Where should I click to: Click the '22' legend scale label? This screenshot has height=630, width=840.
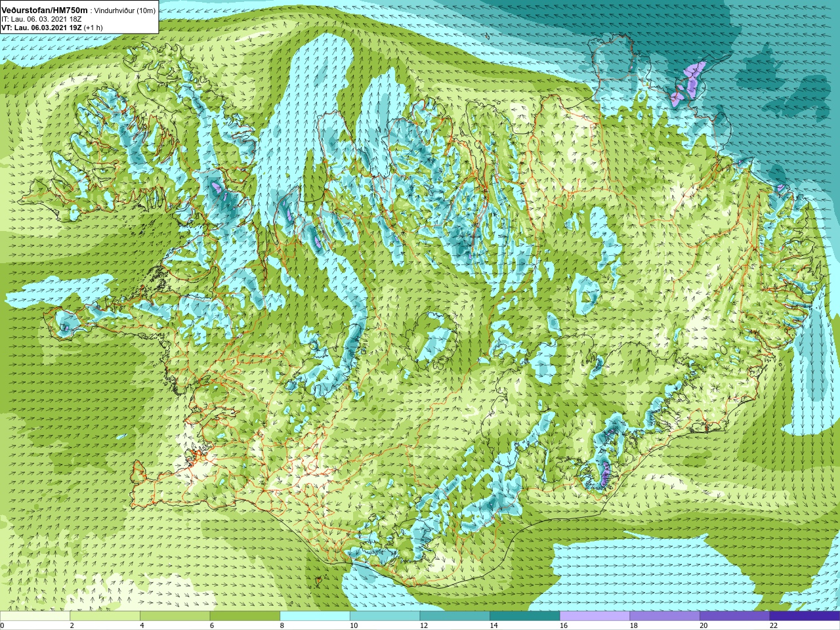(x=774, y=625)
